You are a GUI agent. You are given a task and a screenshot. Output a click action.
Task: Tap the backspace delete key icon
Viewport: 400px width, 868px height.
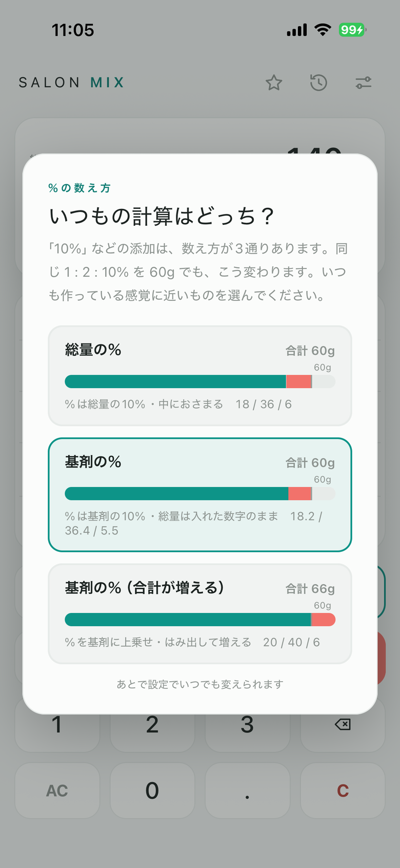[x=343, y=724]
